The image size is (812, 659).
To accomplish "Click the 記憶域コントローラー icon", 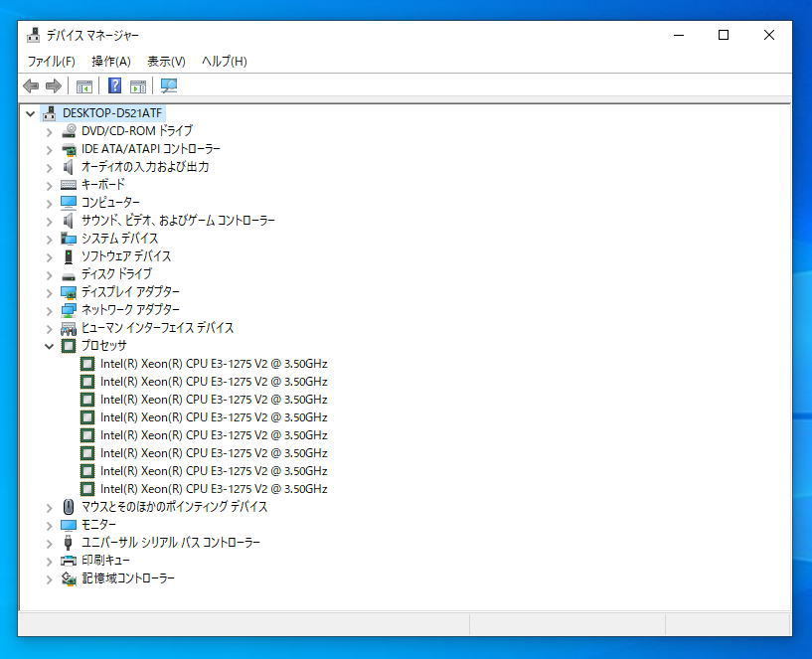I will (69, 578).
